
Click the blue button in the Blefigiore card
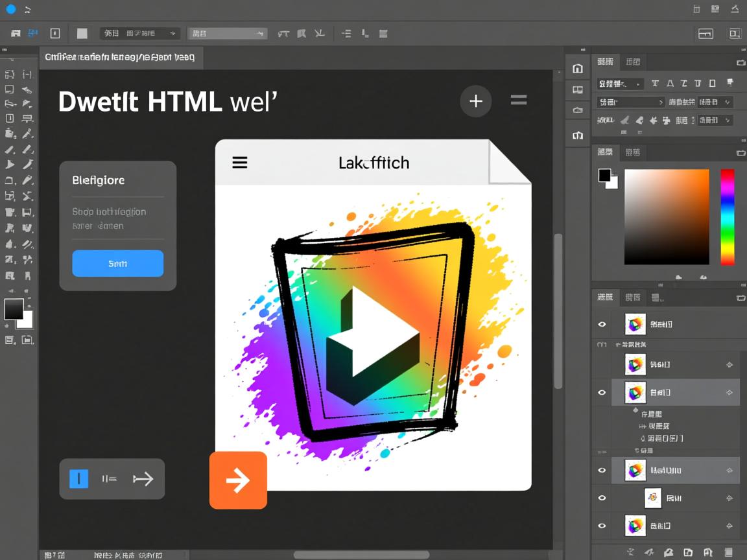pos(117,264)
